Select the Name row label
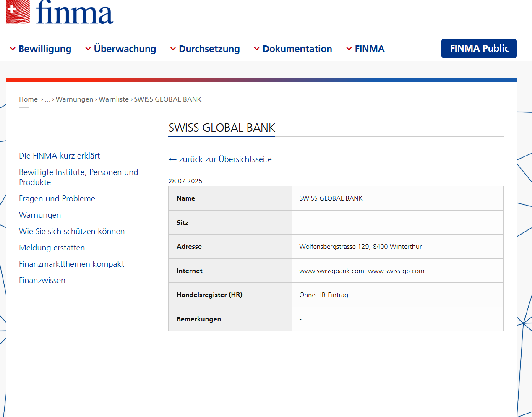Viewport: 532px width, 417px height. pyautogui.click(x=186, y=198)
